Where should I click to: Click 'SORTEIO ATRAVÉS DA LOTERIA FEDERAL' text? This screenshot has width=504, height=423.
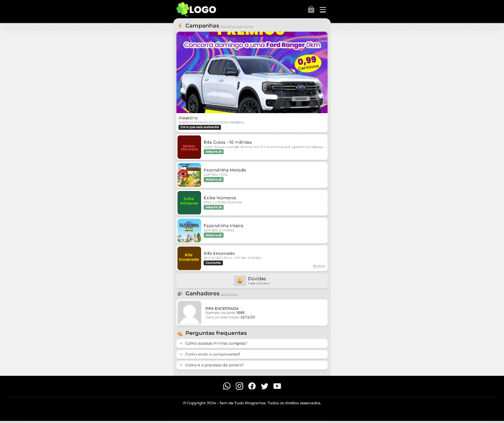[x=211, y=122]
